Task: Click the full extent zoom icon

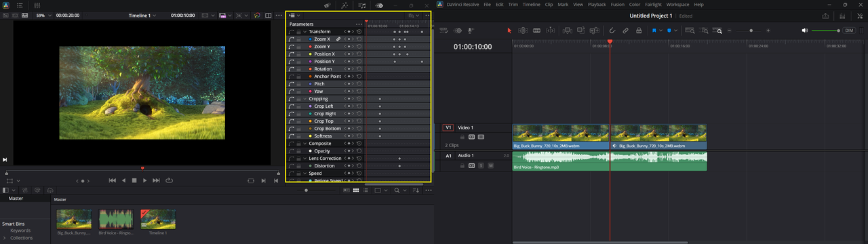Action: [690, 30]
